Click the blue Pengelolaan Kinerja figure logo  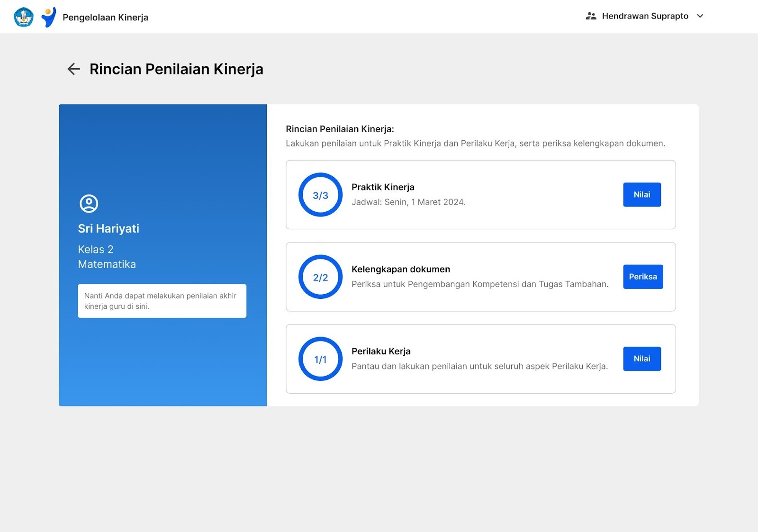tap(48, 17)
